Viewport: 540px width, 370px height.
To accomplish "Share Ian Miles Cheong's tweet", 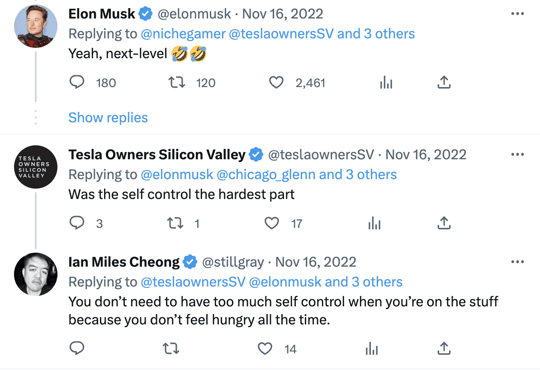I will click(444, 349).
